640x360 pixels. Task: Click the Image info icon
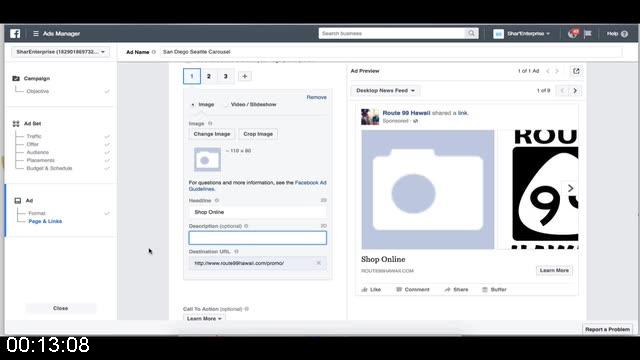(x=210, y=123)
